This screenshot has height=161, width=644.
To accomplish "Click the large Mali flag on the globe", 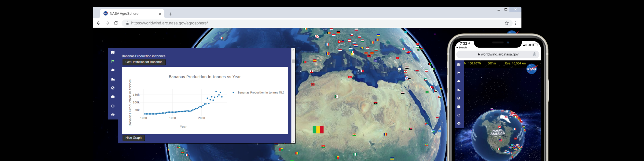I will (x=318, y=130).
